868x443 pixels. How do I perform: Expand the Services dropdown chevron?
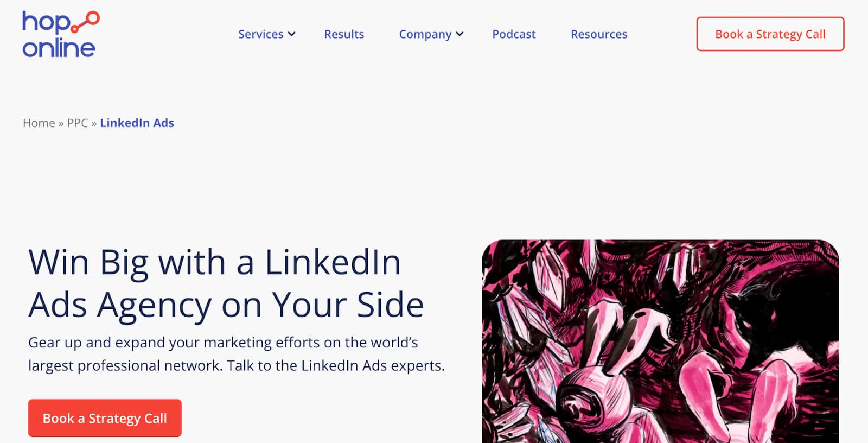pyautogui.click(x=292, y=34)
